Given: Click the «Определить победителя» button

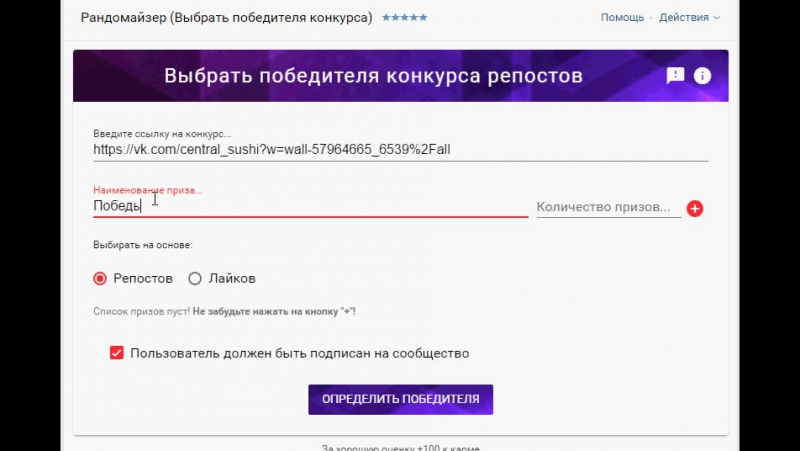Looking at the screenshot, I should [400, 399].
